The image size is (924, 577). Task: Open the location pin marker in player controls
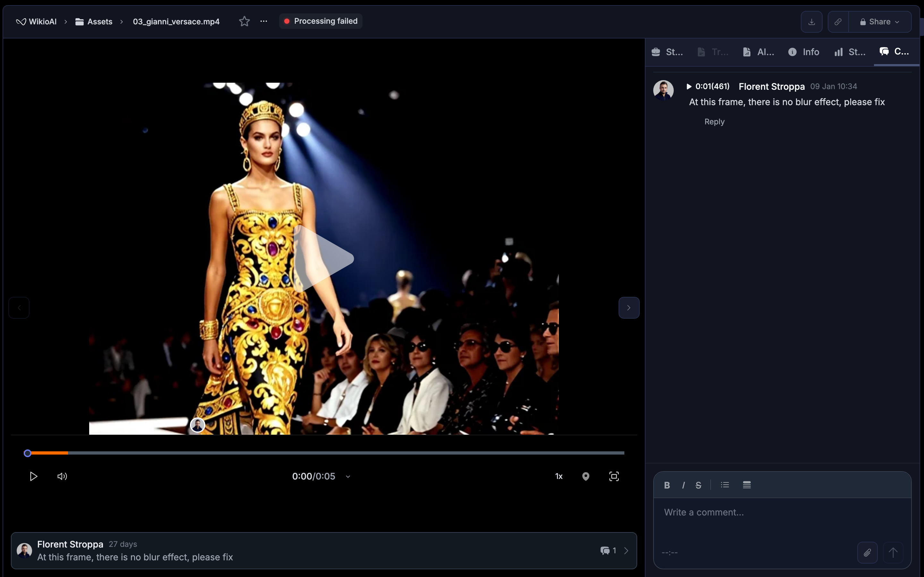click(x=586, y=476)
